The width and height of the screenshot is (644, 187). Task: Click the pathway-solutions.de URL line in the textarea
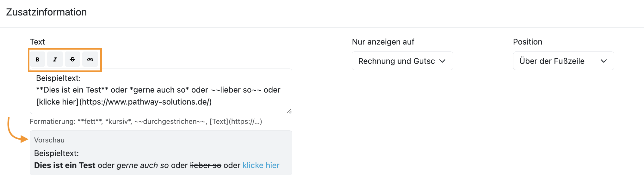point(124,102)
